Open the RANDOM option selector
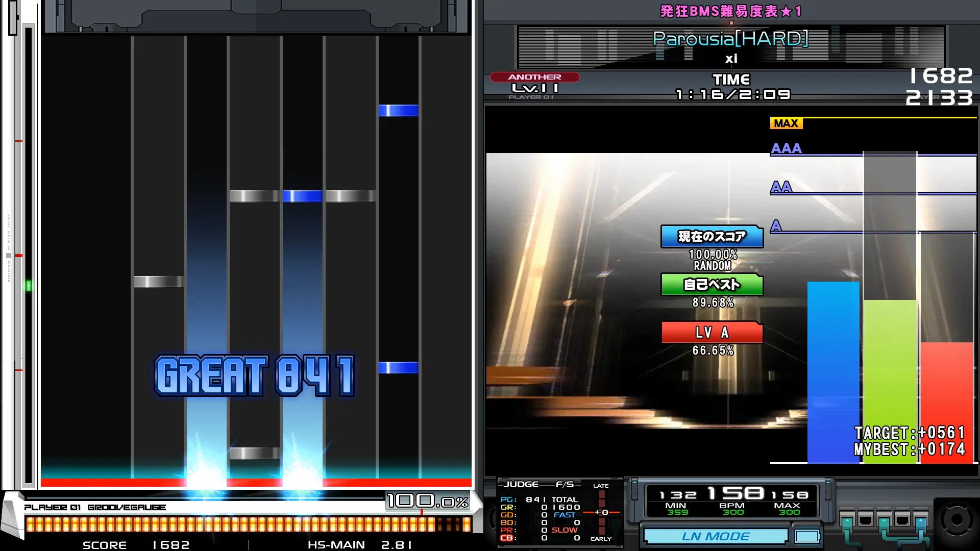The image size is (980, 551). click(x=712, y=266)
